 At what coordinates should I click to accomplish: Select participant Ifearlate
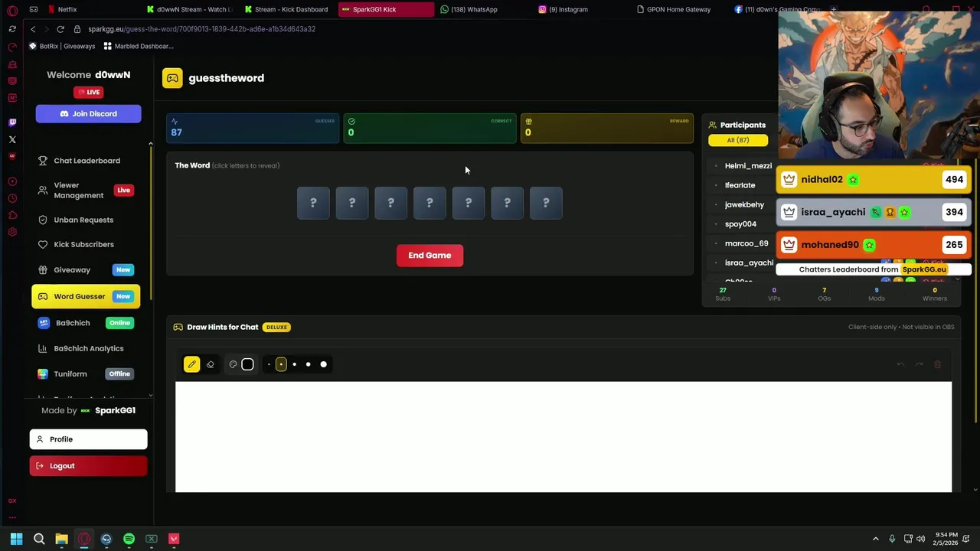[x=740, y=185]
